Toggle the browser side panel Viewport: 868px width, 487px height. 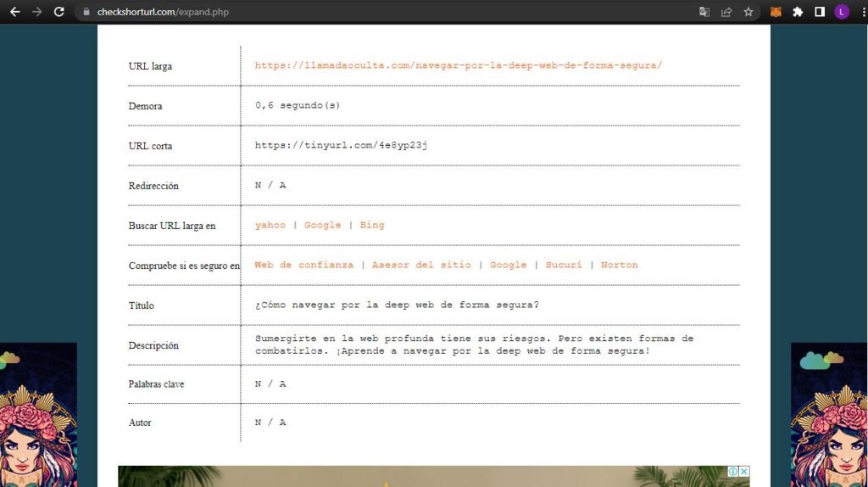(820, 12)
